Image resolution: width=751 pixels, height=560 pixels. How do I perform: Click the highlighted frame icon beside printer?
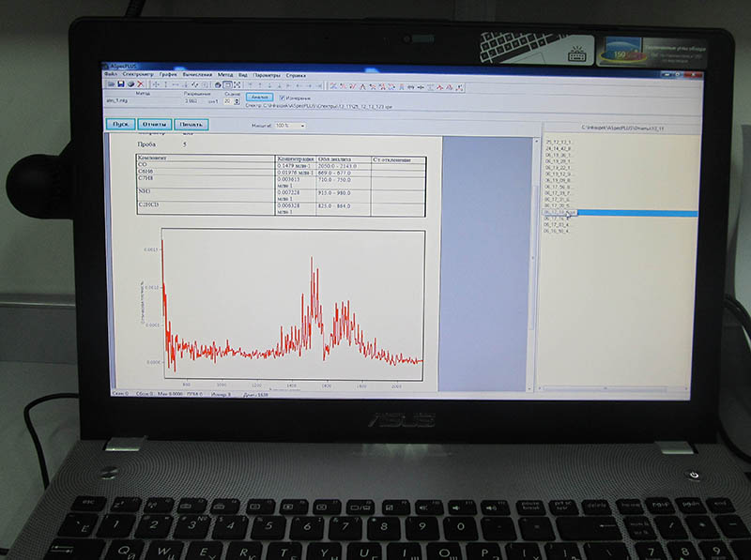click(228, 84)
